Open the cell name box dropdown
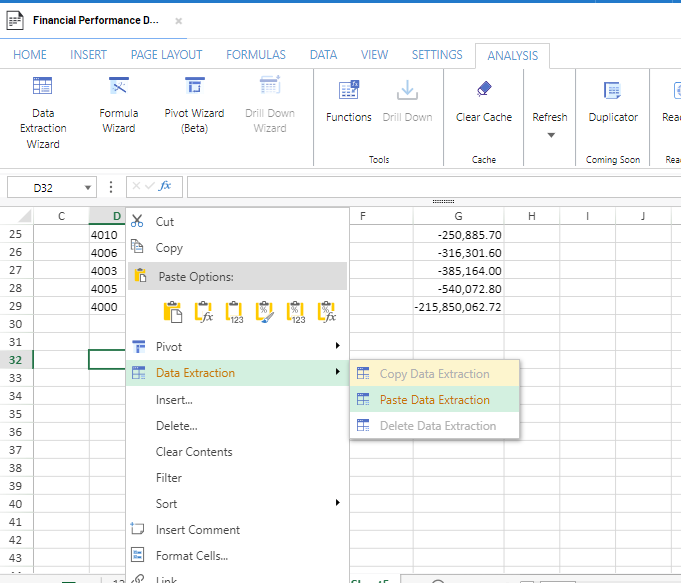 tap(89, 187)
